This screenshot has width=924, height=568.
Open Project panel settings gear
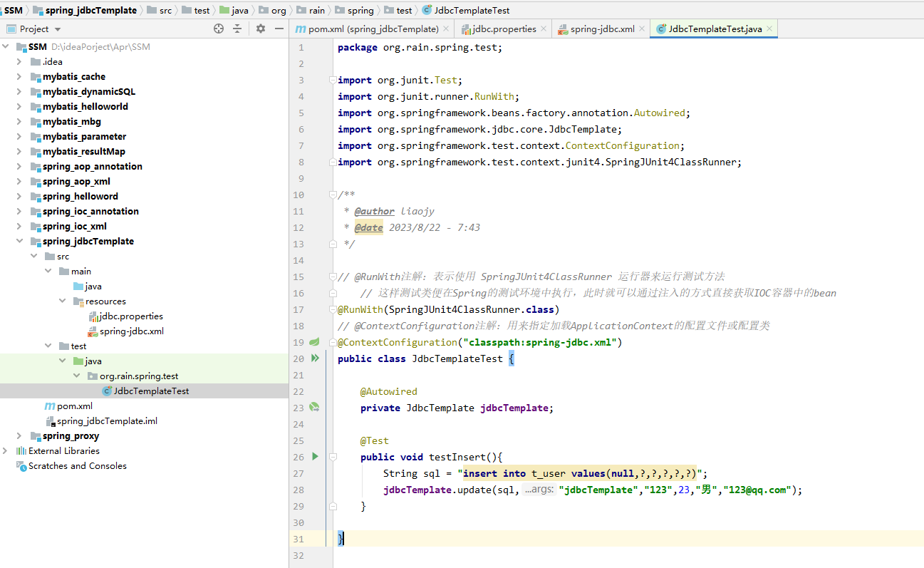[261, 29]
